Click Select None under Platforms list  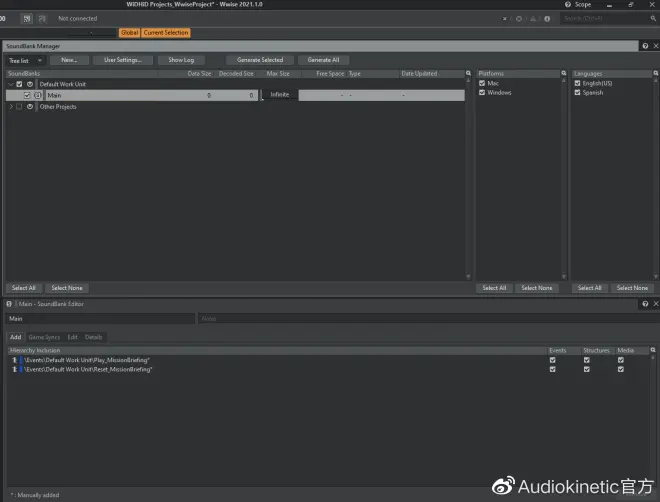coord(537,288)
